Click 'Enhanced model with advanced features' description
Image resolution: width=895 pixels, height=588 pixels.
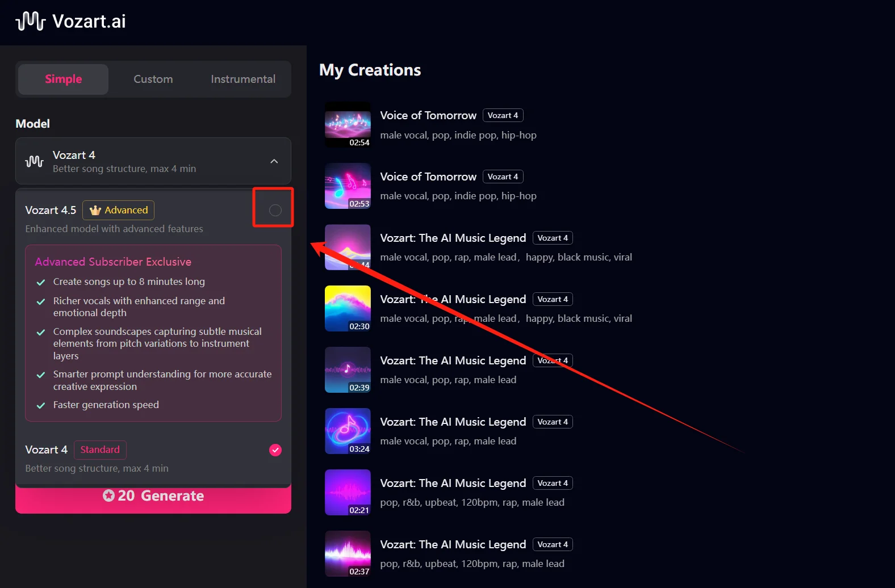coord(114,229)
